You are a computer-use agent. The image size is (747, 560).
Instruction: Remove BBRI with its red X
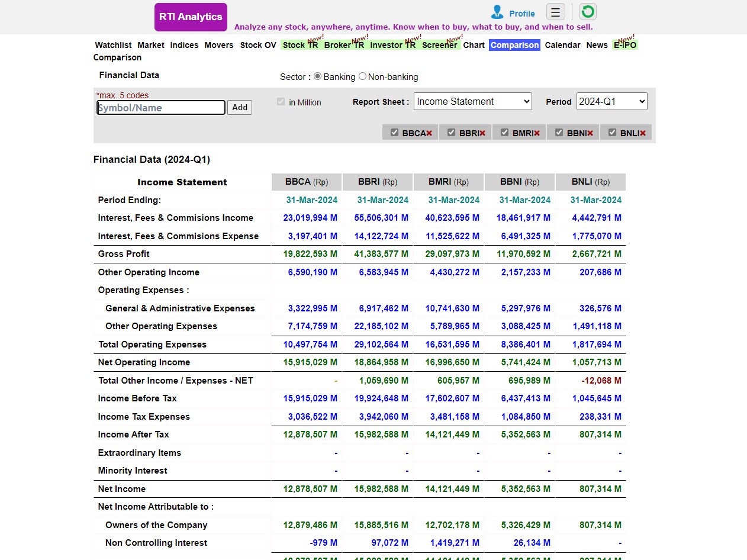pyautogui.click(x=482, y=133)
